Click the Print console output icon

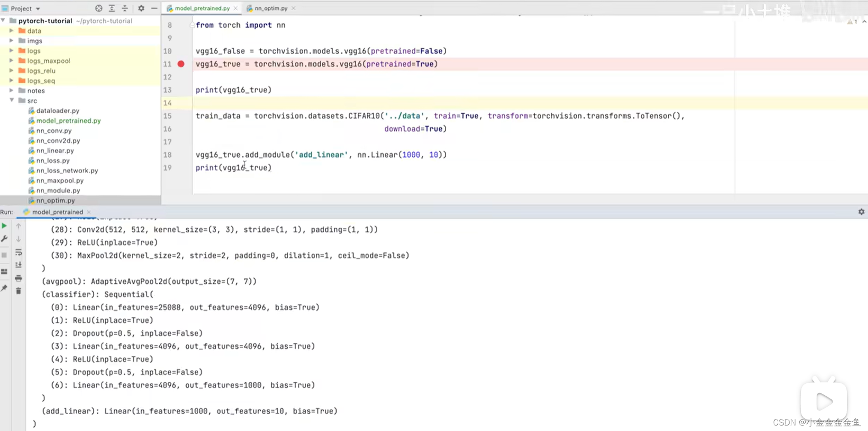(18, 278)
